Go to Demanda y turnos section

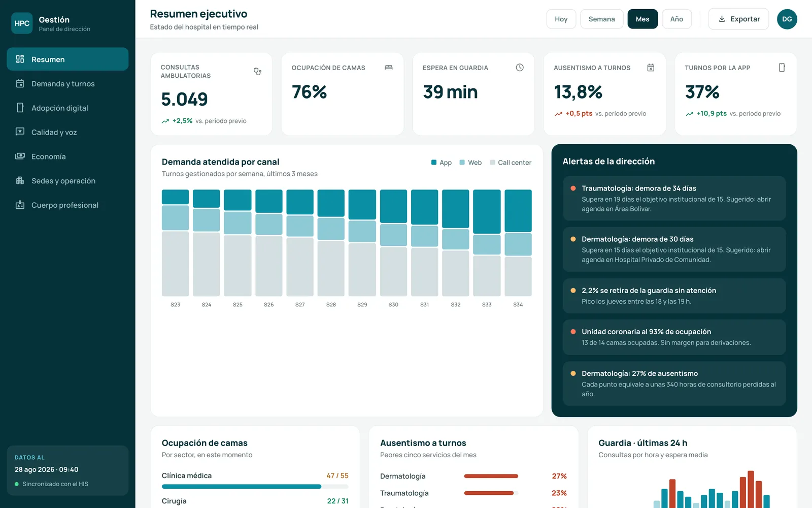pyautogui.click(x=67, y=83)
